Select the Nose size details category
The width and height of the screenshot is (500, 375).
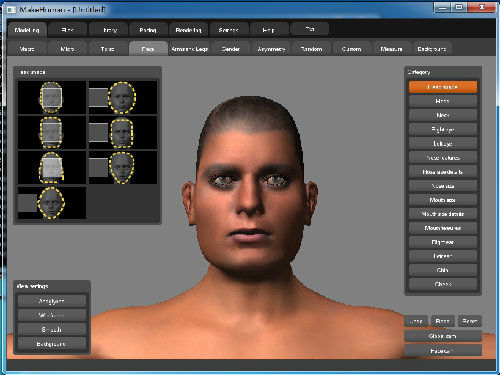coord(443,172)
